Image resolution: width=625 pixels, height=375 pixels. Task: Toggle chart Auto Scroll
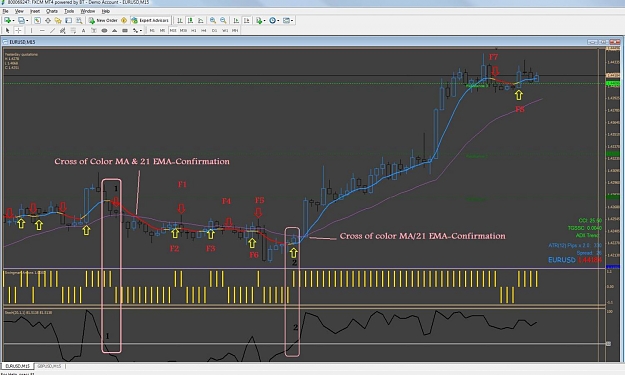coord(236,20)
